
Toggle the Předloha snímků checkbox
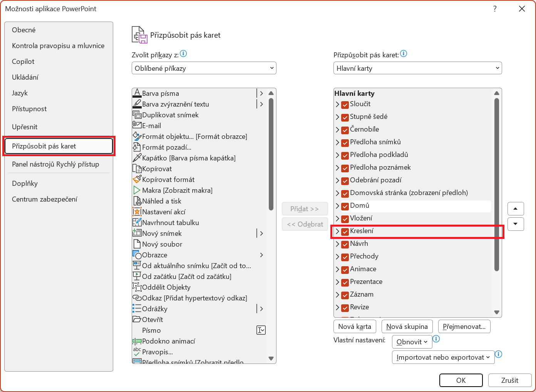[345, 142]
